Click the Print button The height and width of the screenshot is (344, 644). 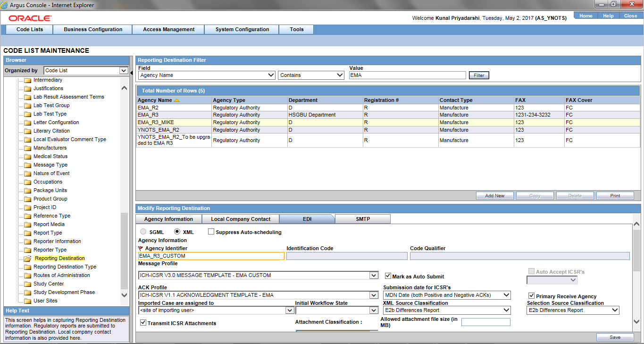[615, 196]
